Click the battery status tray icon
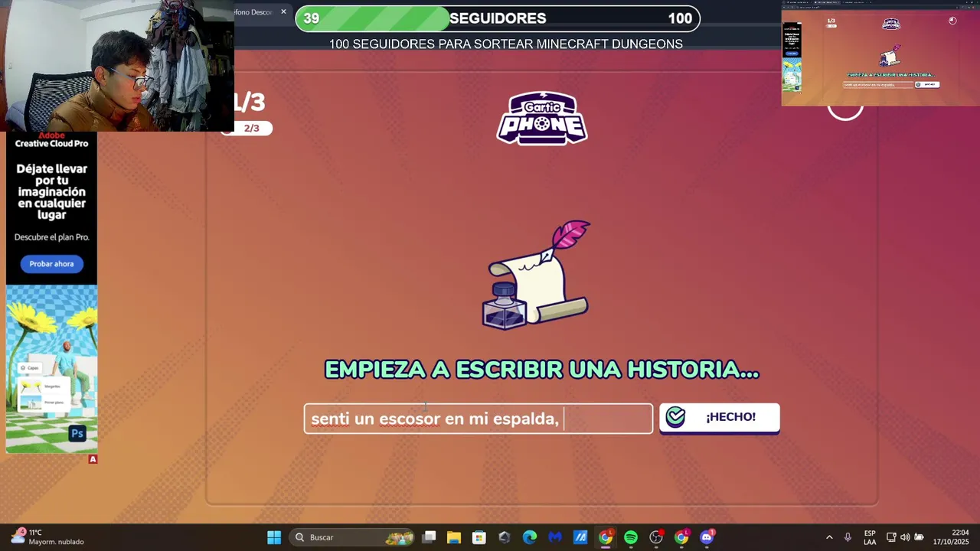 click(x=919, y=537)
